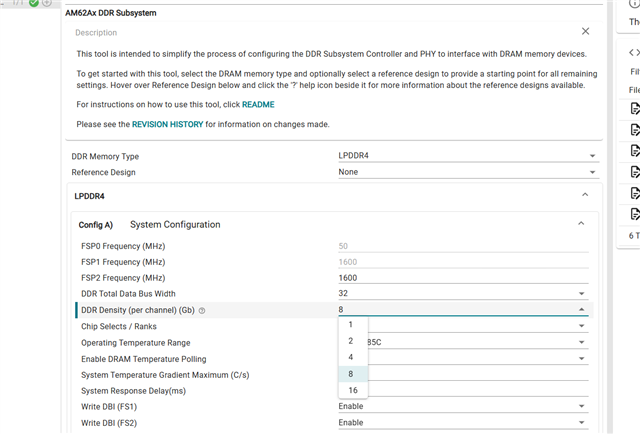The height and width of the screenshot is (434, 640).
Task: Click System Temperature Gradient Maximum label
Action: click(165, 375)
